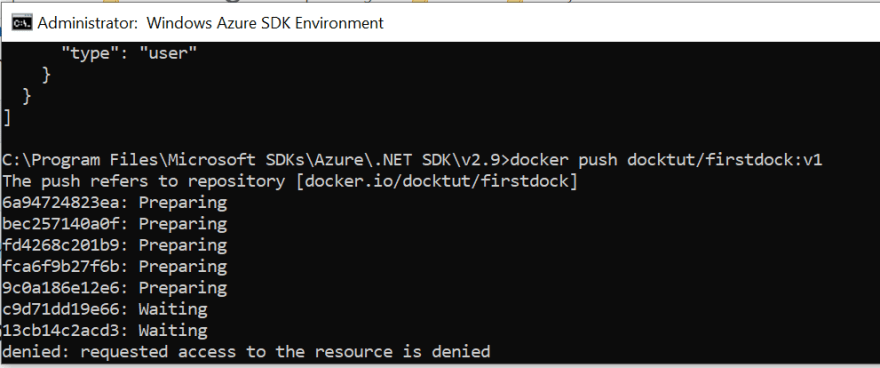Click the docker push command text
880x368 pixels.
[667, 160]
